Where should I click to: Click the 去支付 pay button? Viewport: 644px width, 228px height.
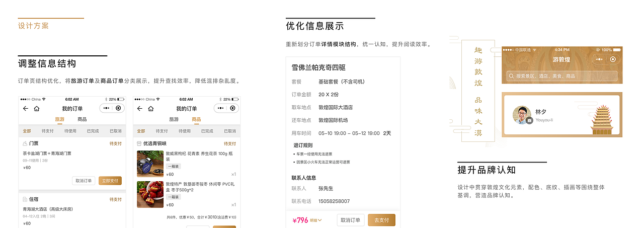(382, 220)
